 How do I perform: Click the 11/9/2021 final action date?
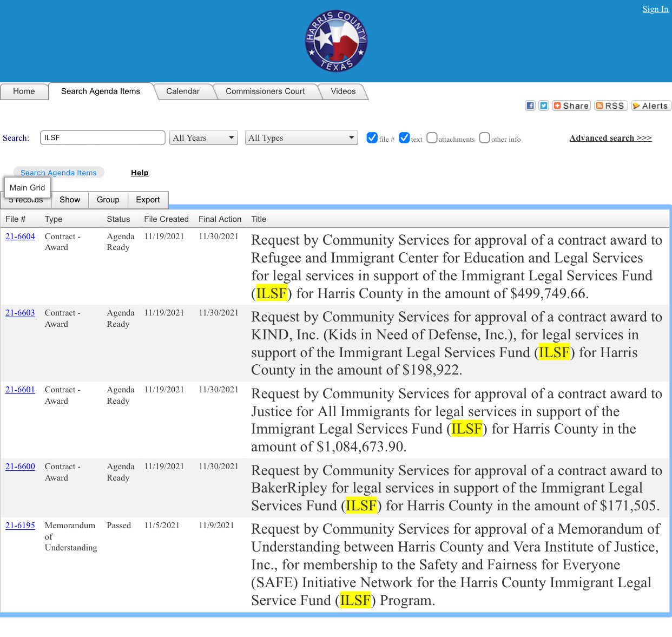click(216, 526)
